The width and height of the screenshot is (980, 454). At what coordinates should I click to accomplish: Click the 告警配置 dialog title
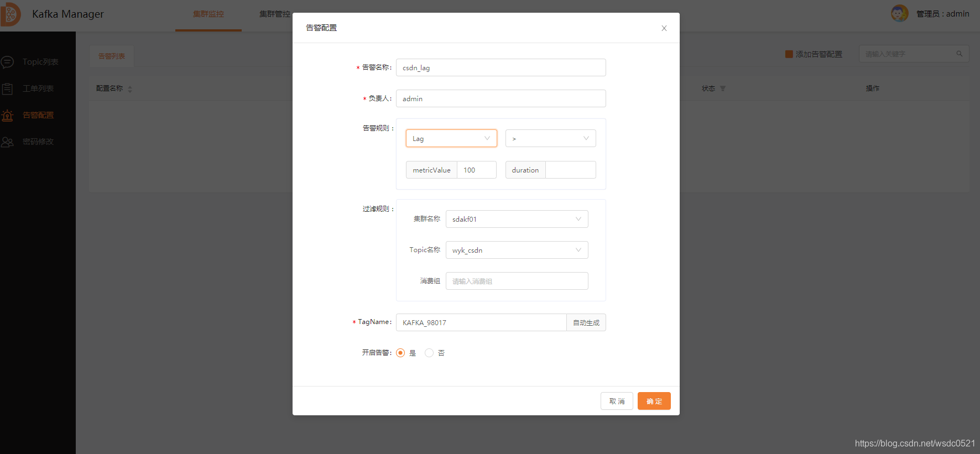coord(321,28)
